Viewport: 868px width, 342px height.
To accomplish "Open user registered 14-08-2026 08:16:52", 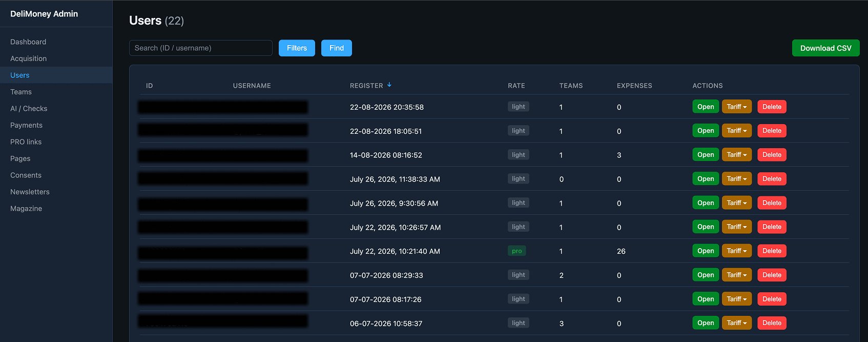I will [x=706, y=155].
